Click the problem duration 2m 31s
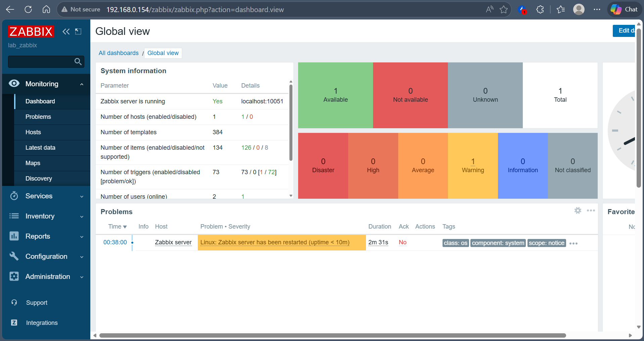 click(x=378, y=242)
